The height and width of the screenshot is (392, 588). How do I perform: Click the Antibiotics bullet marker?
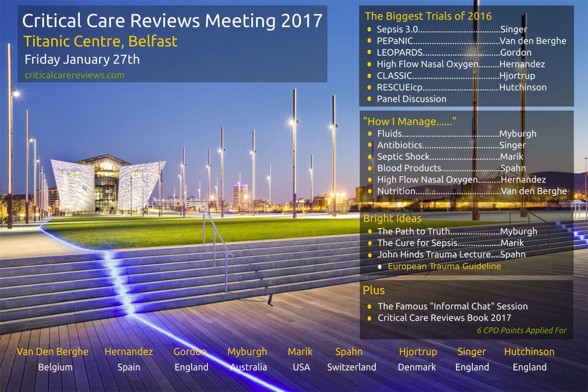[370, 145]
